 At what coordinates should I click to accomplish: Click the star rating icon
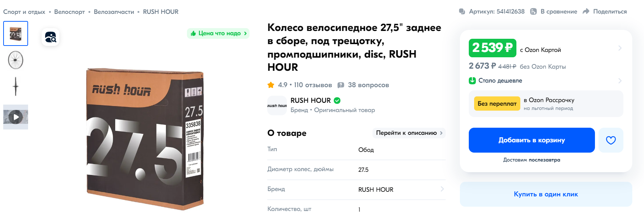click(x=271, y=85)
